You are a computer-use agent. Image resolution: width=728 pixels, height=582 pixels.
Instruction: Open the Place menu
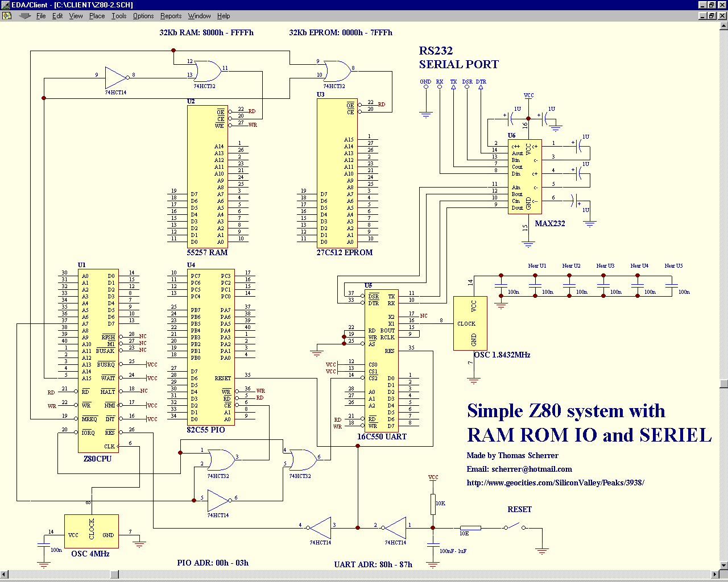click(x=96, y=16)
